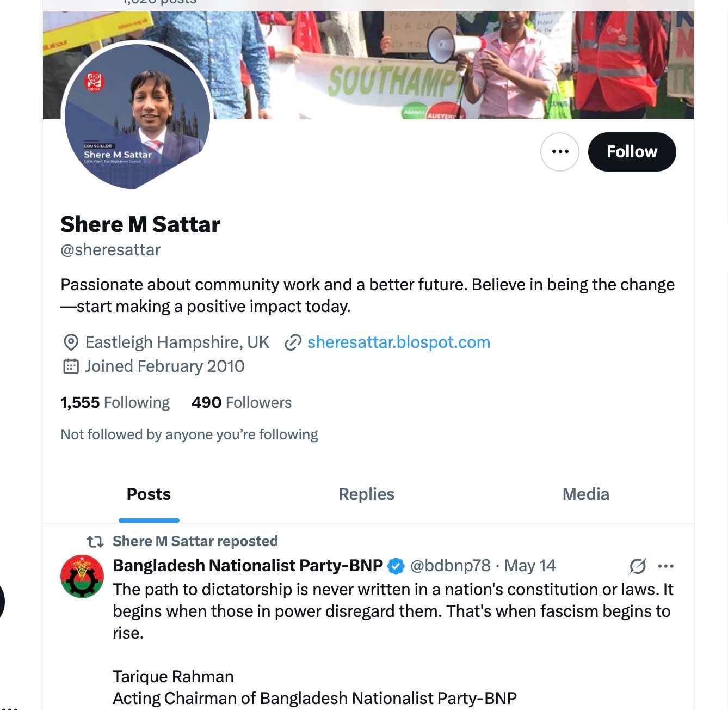
Task: Click the Follow button
Action: pos(632,152)
